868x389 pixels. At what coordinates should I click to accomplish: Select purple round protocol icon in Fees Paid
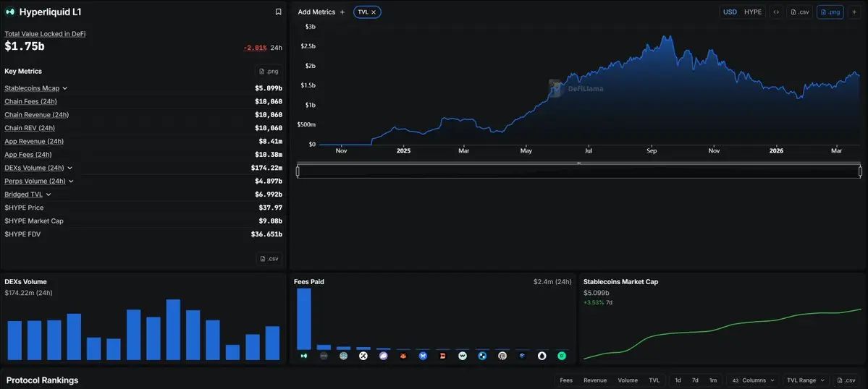[x=384, y=356]
